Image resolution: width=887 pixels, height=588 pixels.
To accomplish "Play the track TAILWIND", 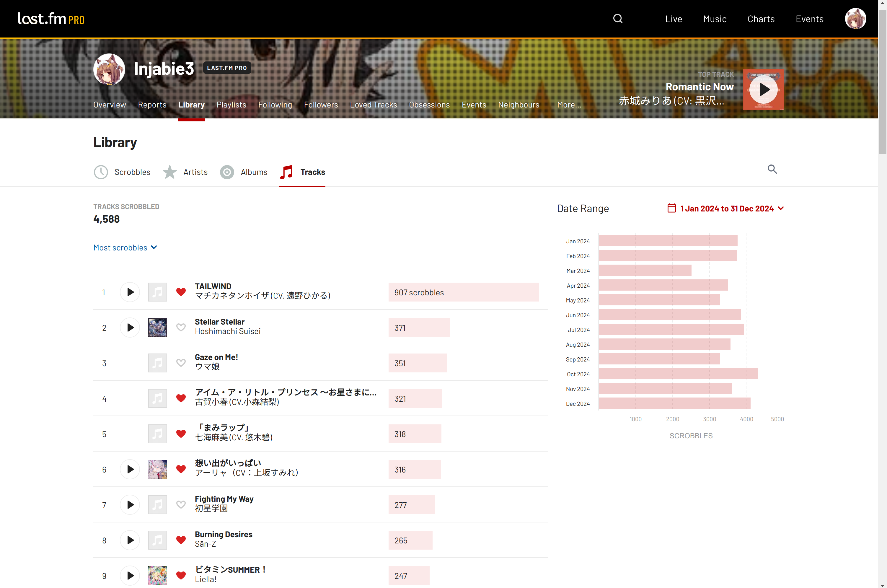I will coord(130,292).
